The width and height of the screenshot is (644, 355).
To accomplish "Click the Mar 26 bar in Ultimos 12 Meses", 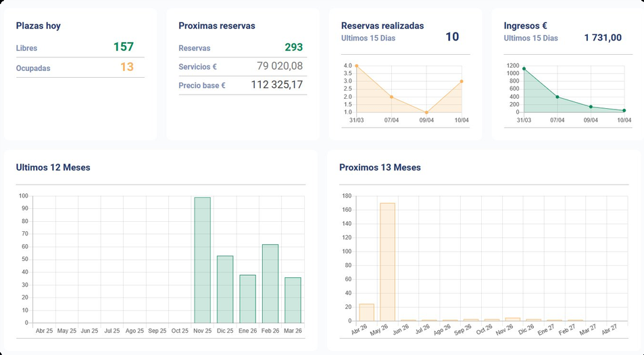I will click(x=293, y=300).
